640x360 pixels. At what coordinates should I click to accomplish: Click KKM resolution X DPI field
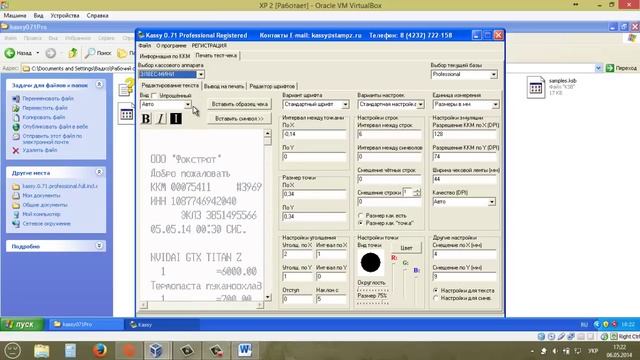[464, 134]
